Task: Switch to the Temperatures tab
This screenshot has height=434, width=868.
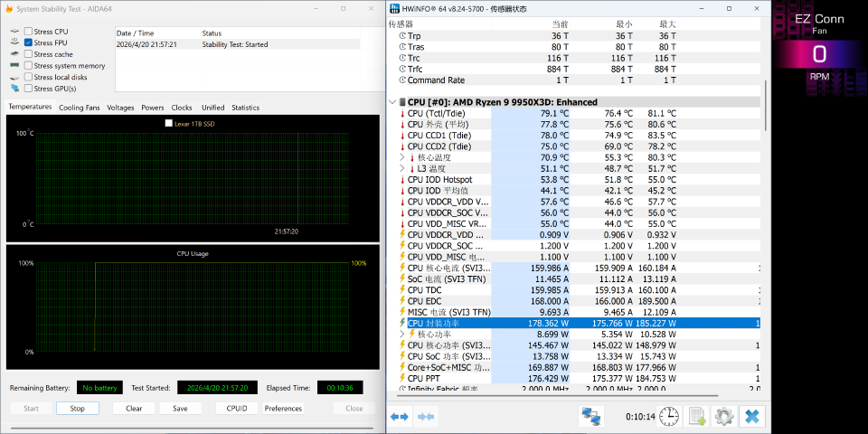Action: tap(30, 107)
